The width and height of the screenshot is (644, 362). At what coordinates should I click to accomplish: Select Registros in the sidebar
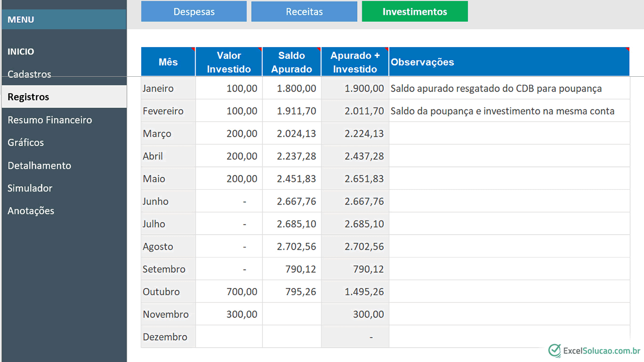click(x=64, y=97)
